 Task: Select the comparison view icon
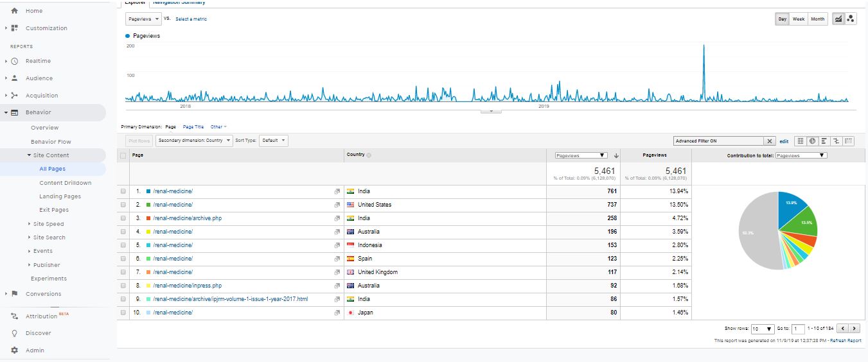pos(837,141)
